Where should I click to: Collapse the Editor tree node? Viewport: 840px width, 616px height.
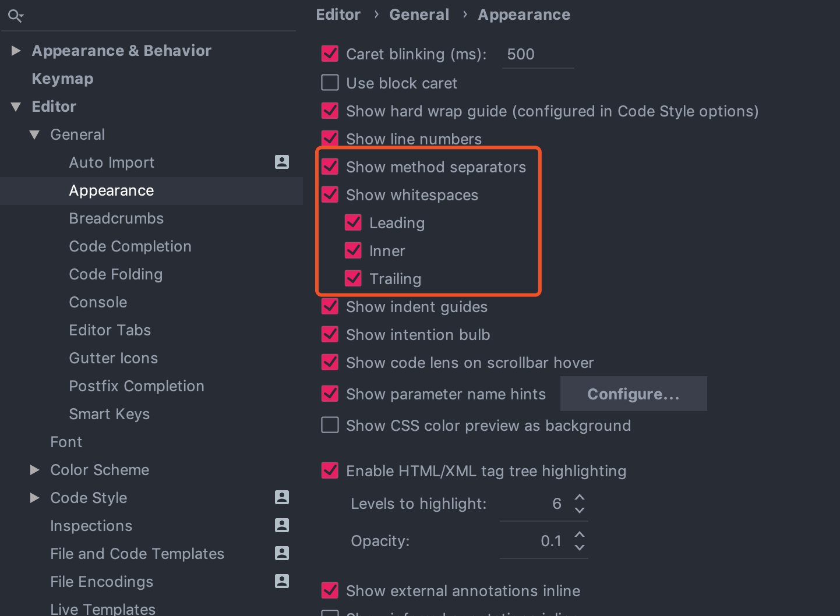[x=16, y=107]
